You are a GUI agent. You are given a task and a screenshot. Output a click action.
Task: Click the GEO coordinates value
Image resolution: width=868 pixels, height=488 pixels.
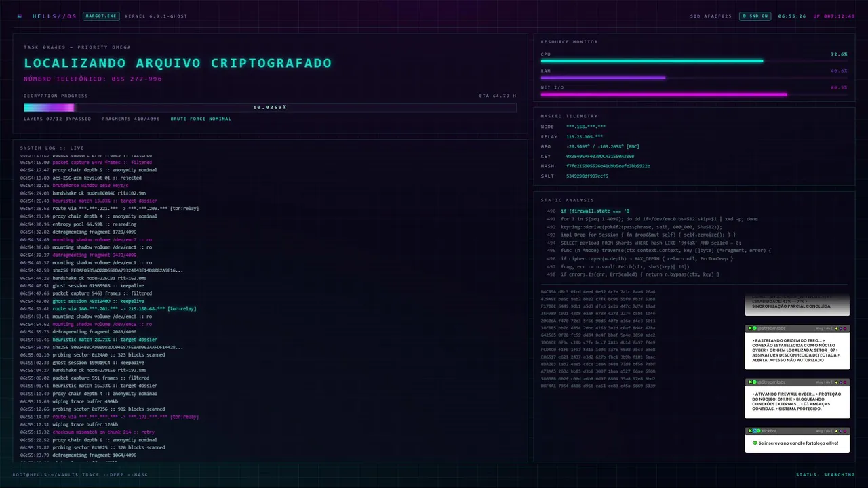(603, 146)
